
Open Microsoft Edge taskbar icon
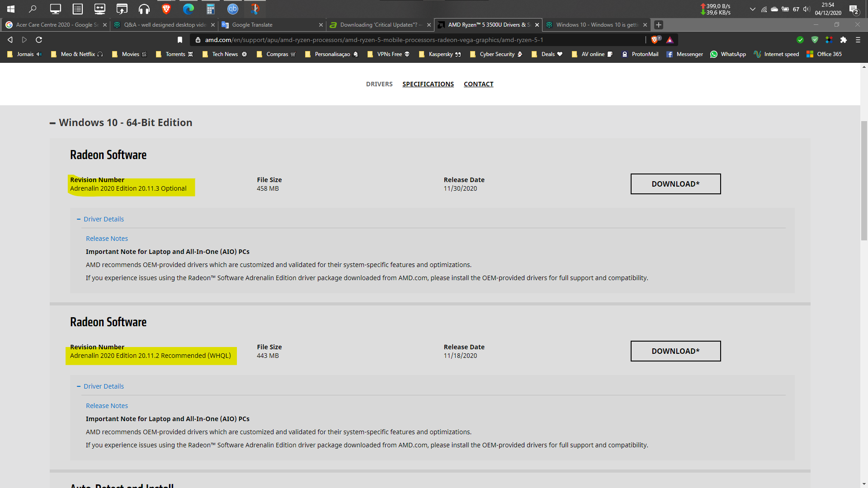[x=189, y=9]
